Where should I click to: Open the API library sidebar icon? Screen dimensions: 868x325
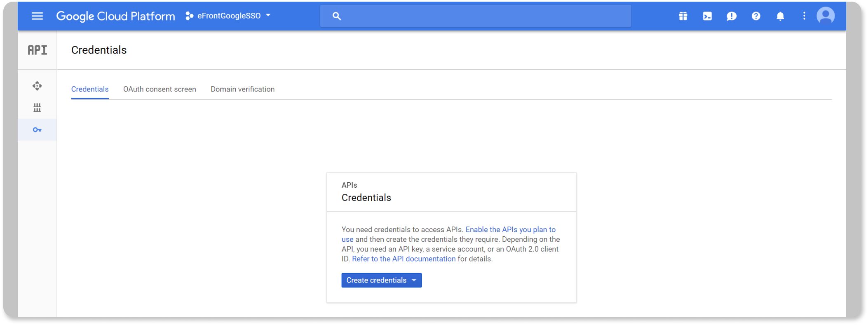click(x=37, y=108)
